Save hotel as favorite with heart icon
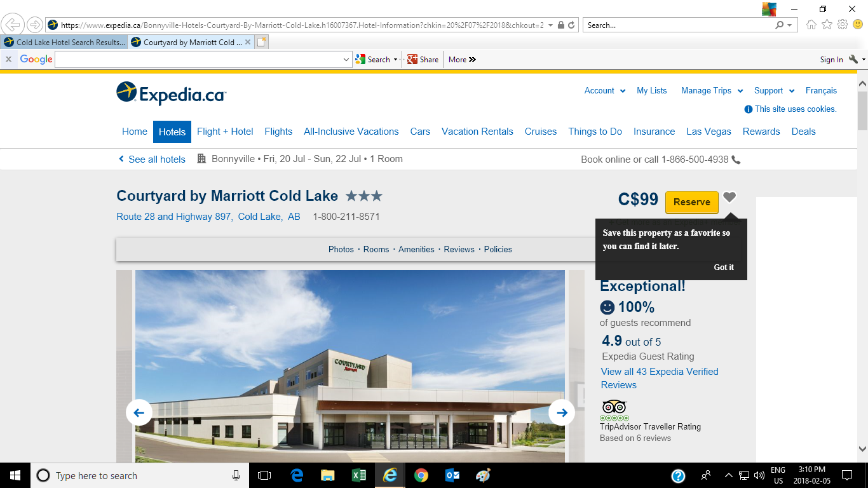This screenshot has width=868, height=488. coord(729,198)
